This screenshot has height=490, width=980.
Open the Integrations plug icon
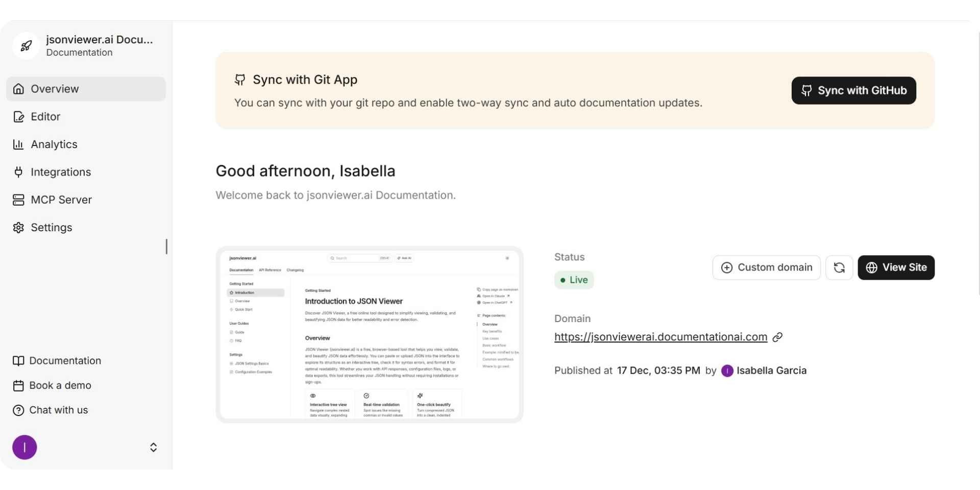point(18,172)
